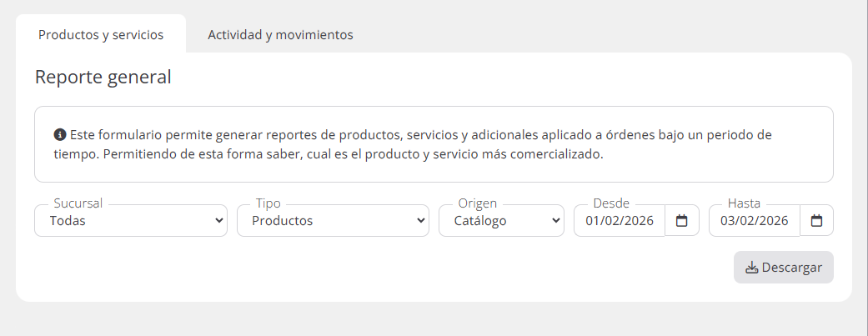Expand the Sucursal dropdown showing Todas

tap(131, 221)
